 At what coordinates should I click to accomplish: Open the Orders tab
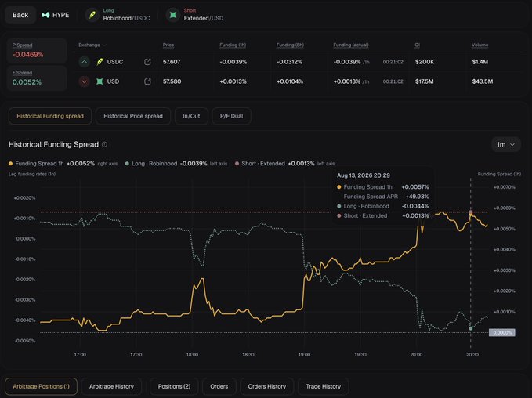click(x=219, y=386)
